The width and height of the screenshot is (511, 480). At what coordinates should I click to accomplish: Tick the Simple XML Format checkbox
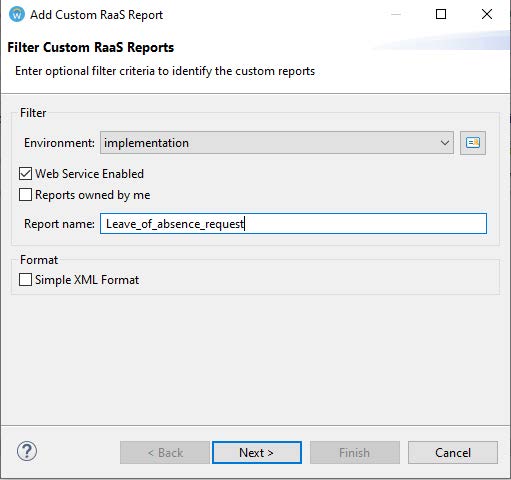click(26, 280)
